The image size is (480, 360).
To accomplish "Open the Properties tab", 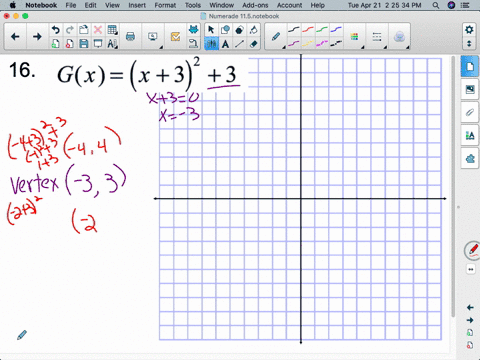I will tap(470, 136).
